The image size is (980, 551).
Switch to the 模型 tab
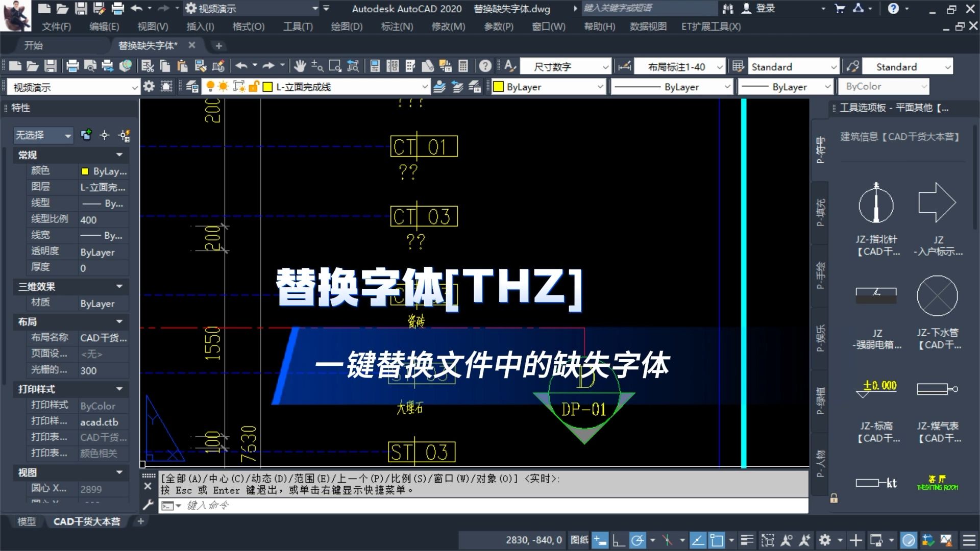tap(27, 522)
